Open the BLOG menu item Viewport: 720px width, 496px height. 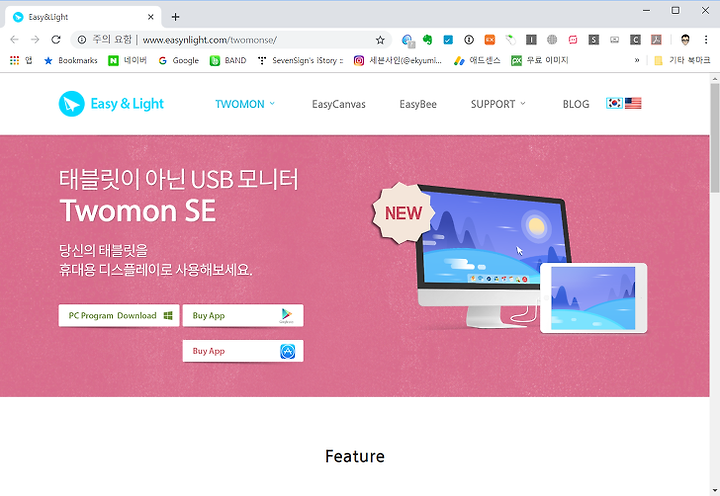pos(576,104)
